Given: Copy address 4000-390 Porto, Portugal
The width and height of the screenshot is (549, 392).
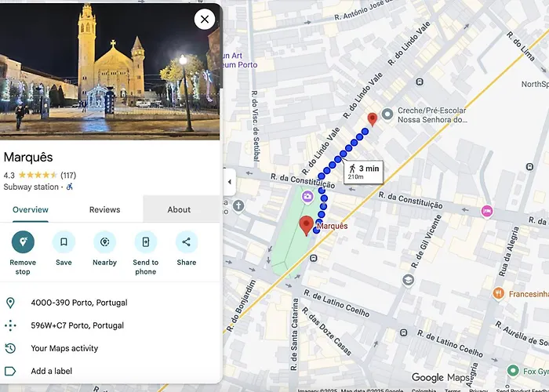Looking at the screenshot, I should pyautogui.click(x=78, y=303).
